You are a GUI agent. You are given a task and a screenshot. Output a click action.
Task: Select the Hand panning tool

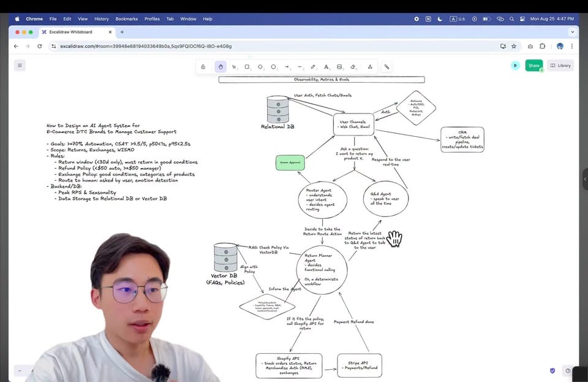coord(221,67)
